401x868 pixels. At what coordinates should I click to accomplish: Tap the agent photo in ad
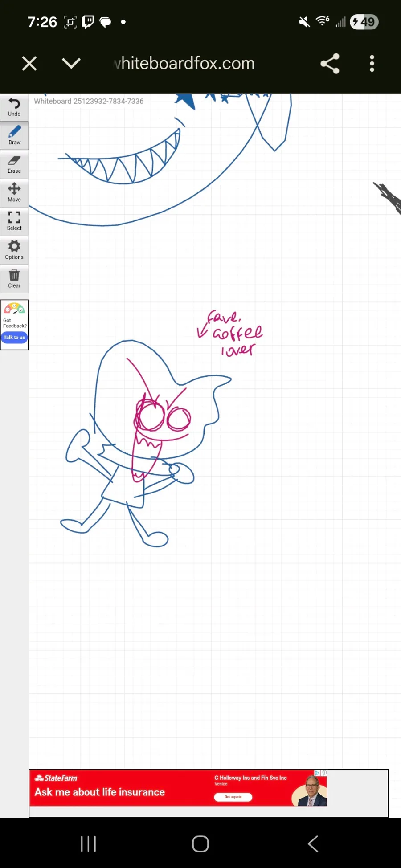click(311, 791)
